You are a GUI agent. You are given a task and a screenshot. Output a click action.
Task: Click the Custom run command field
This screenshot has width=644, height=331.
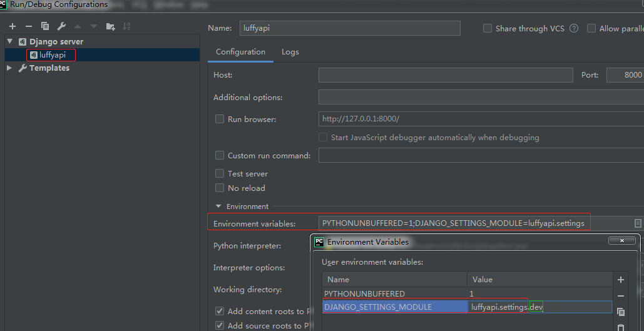[x=481, y=155]
